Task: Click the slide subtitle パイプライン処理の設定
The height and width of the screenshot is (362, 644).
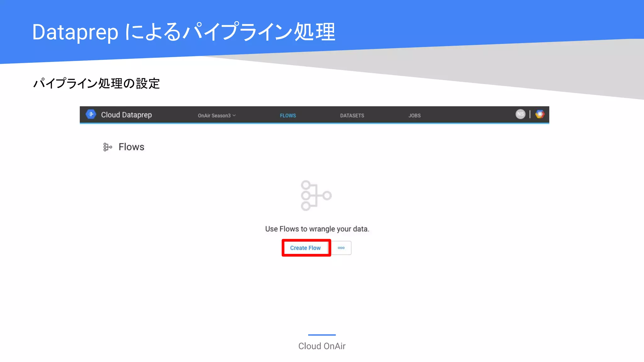Action: [x=97, y=84]
